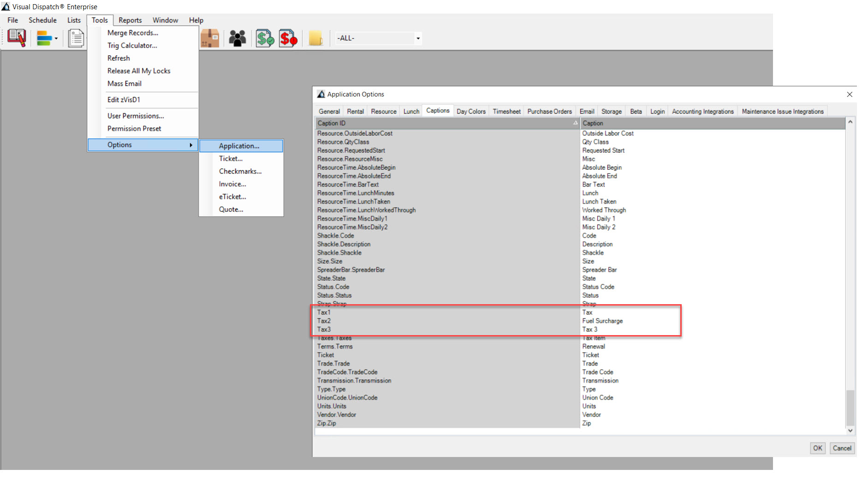This screenshot has height=481, width=868.
Task: Expand the schedule bars icon dropdown arrow
Action: [56, 38]
